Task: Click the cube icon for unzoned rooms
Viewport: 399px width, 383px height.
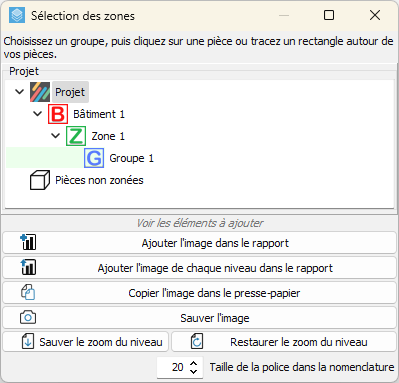Action: tap(40, 180)
